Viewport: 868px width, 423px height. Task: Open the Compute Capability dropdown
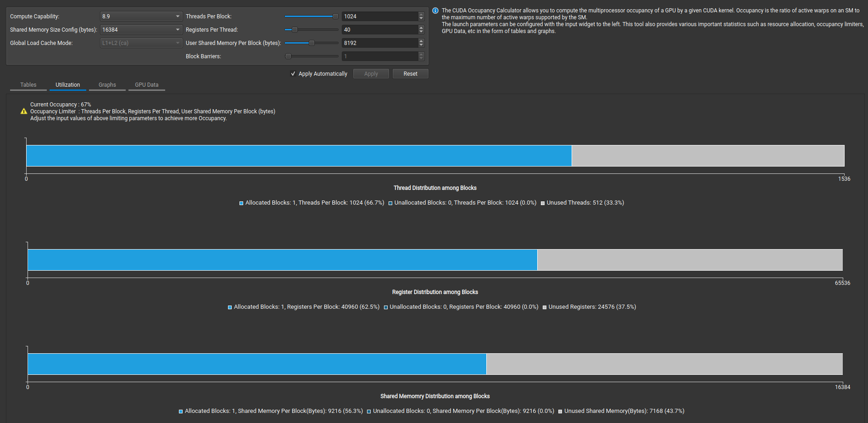tap(141, 17)
